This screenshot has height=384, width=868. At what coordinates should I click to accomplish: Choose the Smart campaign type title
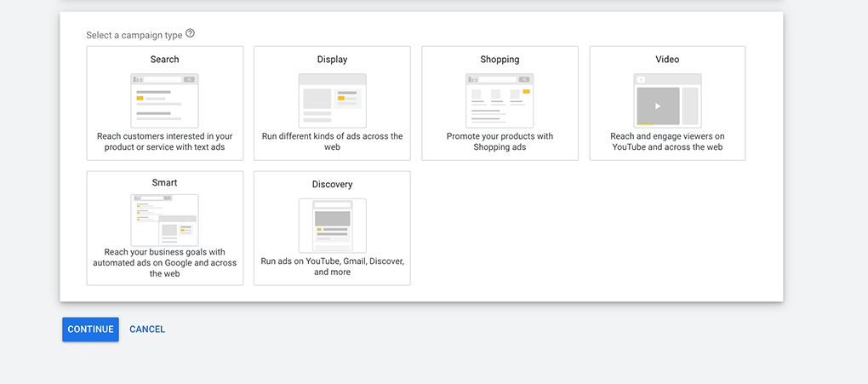pos(164,182)
